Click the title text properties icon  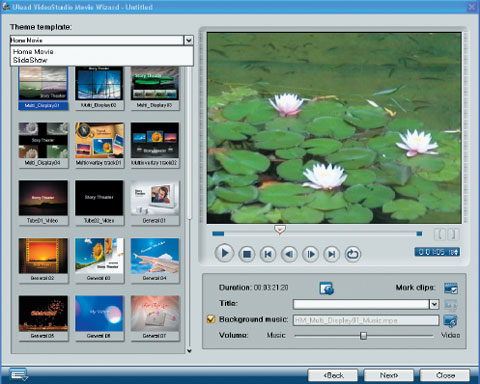(451, 305)
